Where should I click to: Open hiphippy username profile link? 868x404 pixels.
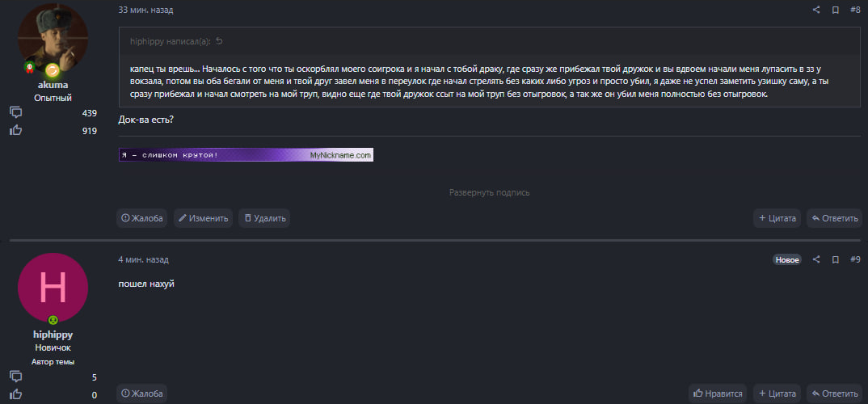tap(53, 335)
